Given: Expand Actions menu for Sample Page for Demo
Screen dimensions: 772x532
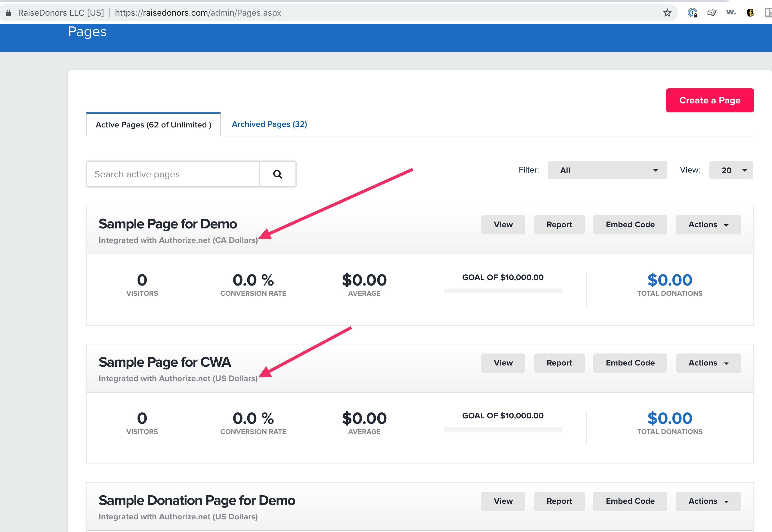Looking at the screenshot, I should coord(708,225).
